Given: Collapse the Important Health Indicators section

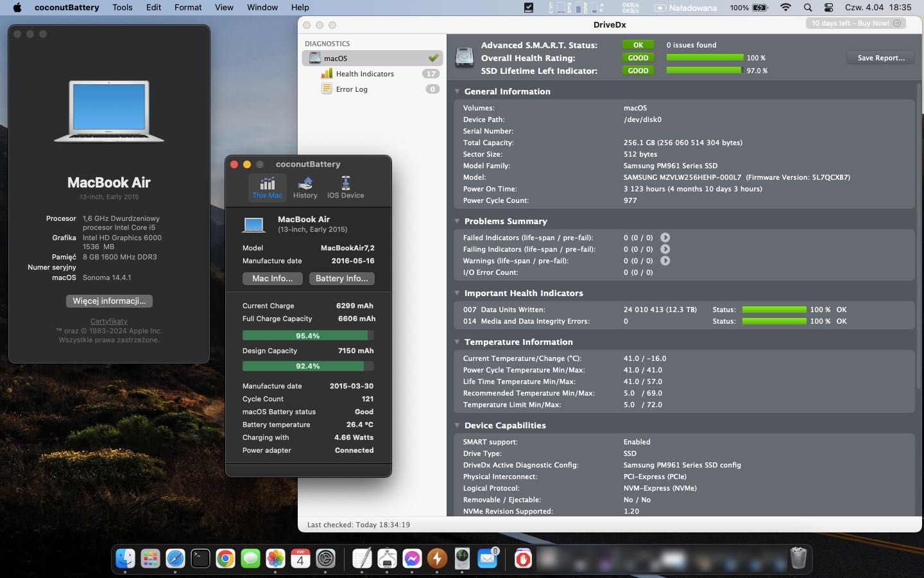Looking at the screenshot, I should tap(457, 293).
